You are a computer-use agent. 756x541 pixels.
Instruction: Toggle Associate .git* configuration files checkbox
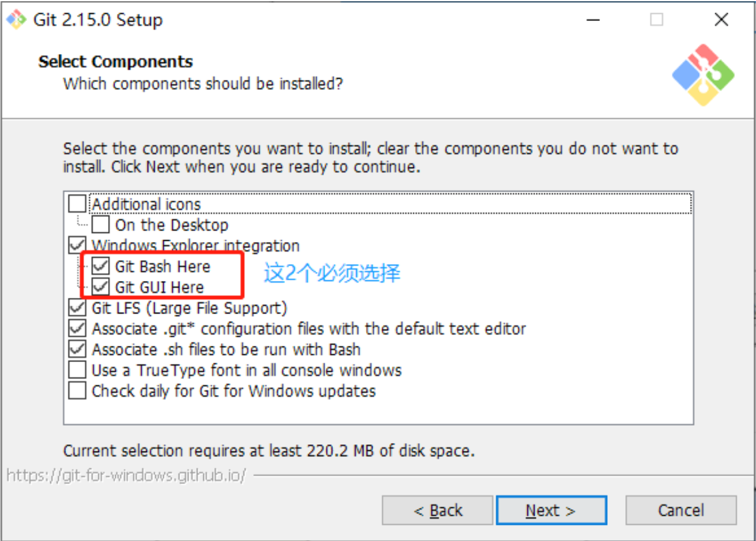coord(77,328)
